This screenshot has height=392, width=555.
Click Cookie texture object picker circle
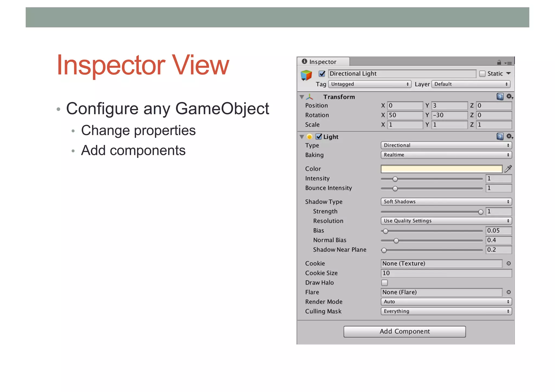(509, 263)
